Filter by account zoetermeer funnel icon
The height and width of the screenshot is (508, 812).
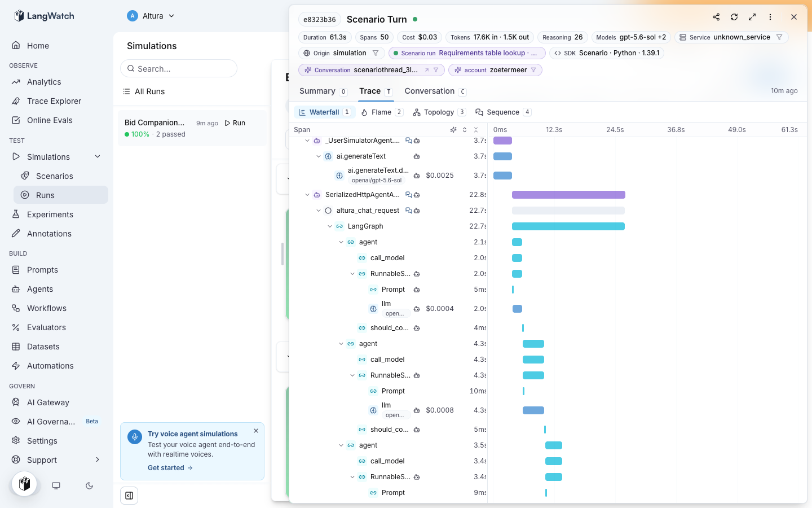point(533,70)
